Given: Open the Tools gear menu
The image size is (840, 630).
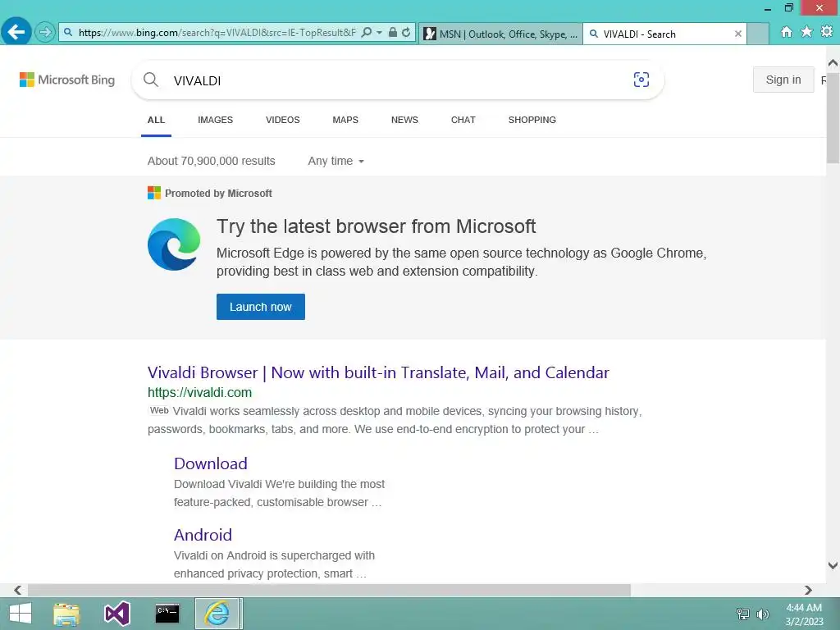Looking at the screenshot, I should (827, 32).
